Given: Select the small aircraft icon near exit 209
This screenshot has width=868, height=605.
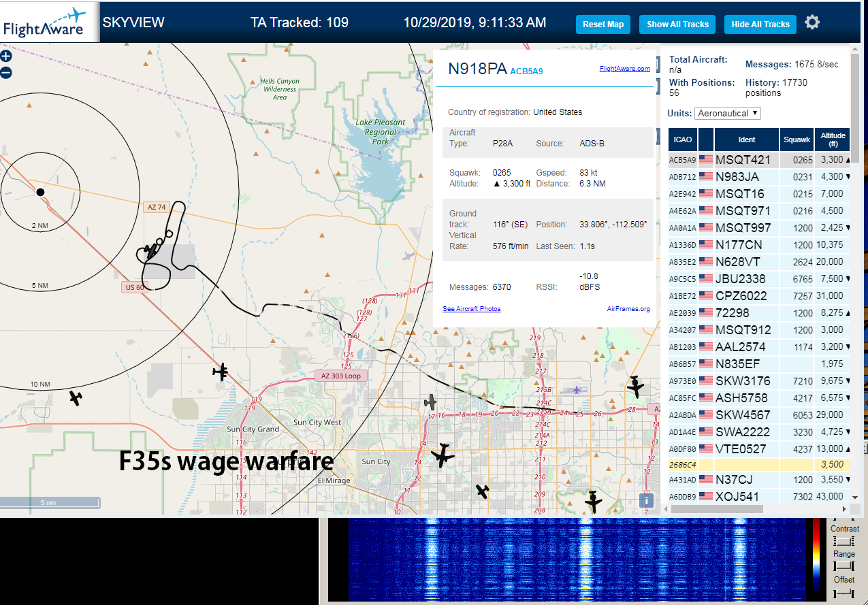Looking at the screenshot, I should (x=483, y=491).
